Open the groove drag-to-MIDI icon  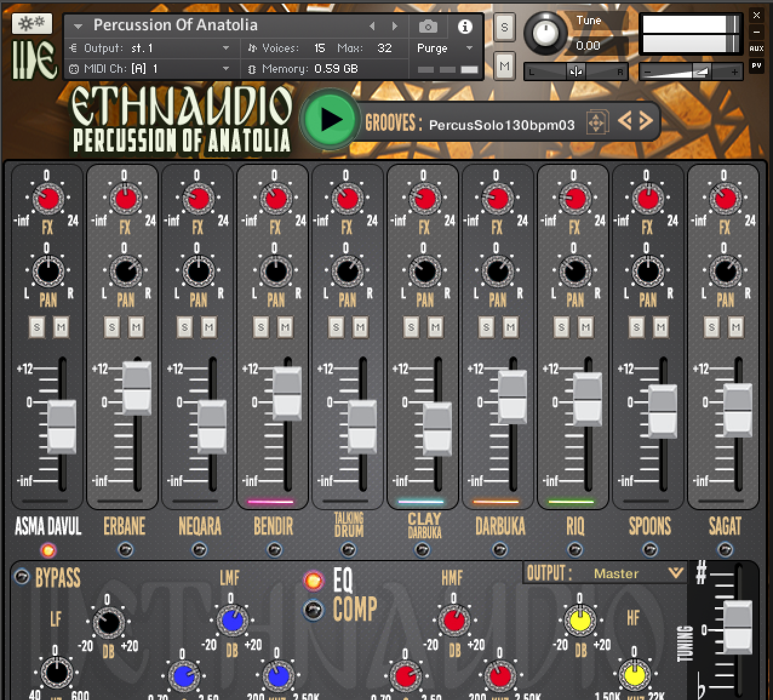click(x=597, y=122)
